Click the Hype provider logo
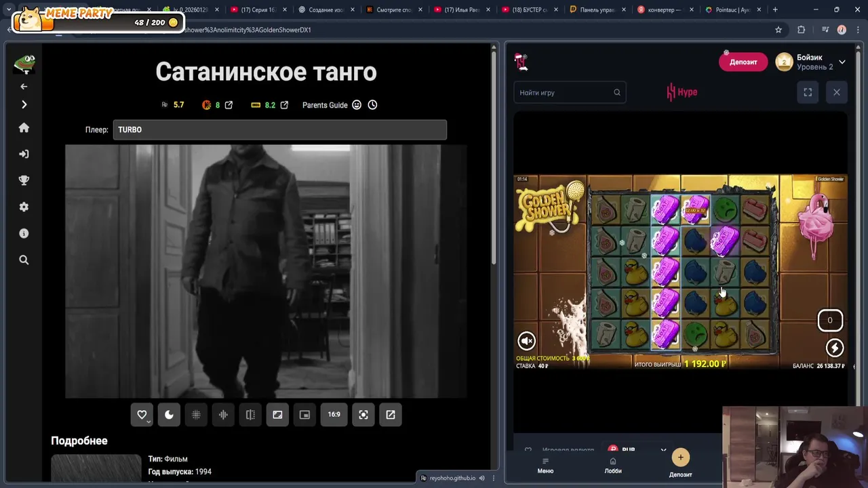This screenshot has height=488, width=868. [682, 92]
